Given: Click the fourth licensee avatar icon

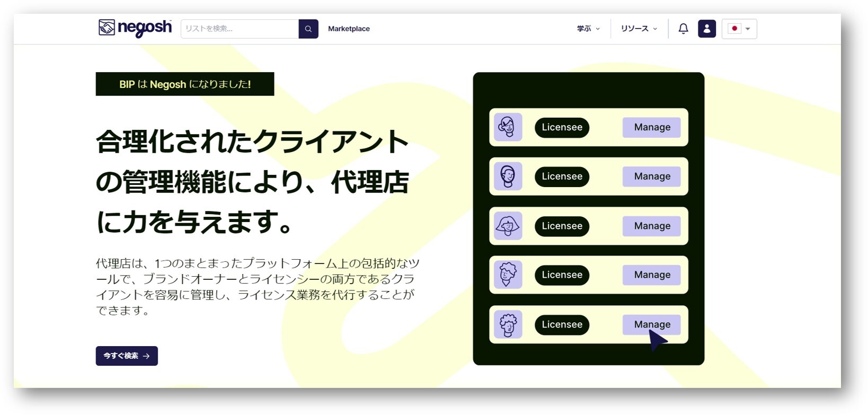Looking at the screenshot, I should tap(508, 275).
